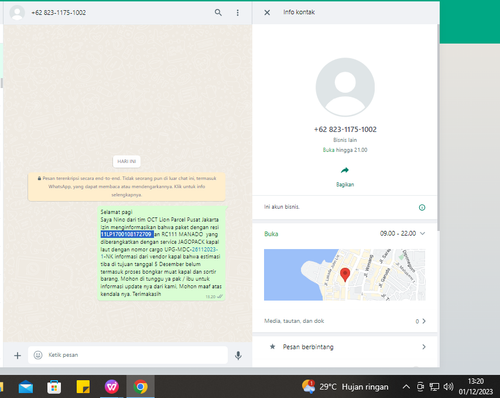
Task: Click contact number +62 823-1175-1002 in chat header
Action: point(59,13)
